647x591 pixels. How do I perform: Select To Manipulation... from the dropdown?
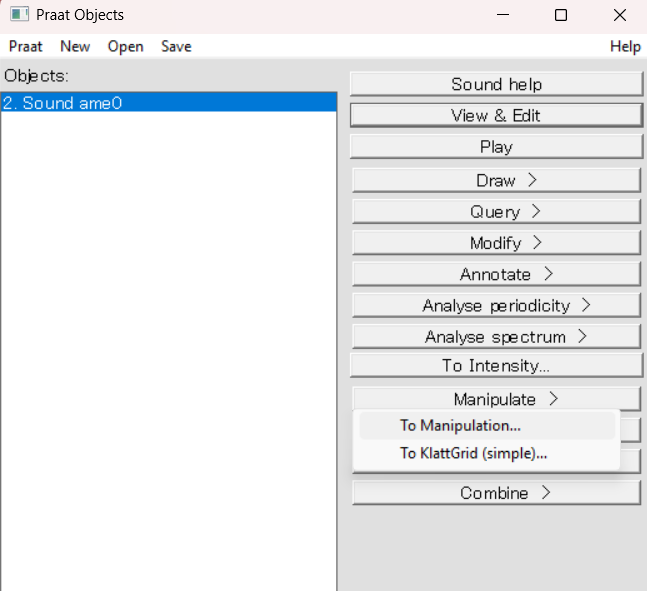[487, 426]
